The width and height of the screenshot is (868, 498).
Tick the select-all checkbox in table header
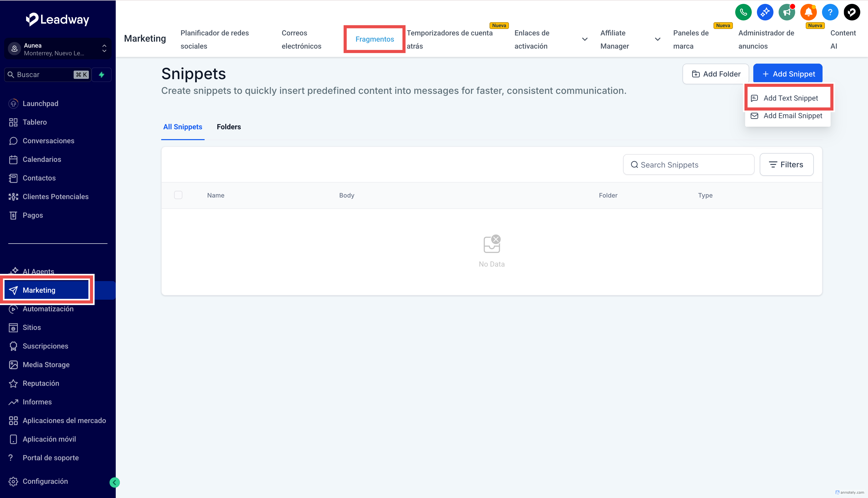pyautogui.click(x=178, y=195)
